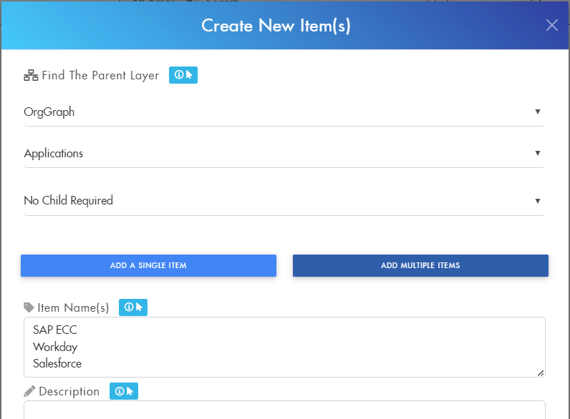Switch to Add Multiple Items mode
Screen dimensions: 570x419
tap(421, 266)
